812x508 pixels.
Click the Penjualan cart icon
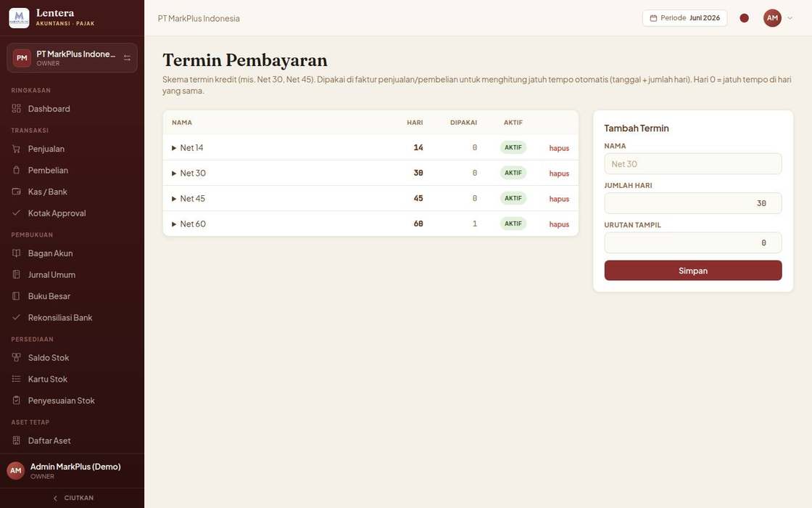[x=17, y=149]
